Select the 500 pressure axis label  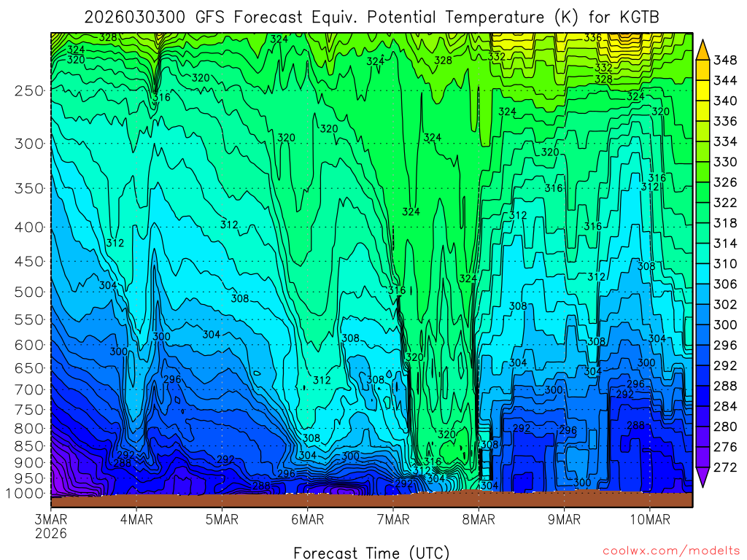tap(29, 292)
